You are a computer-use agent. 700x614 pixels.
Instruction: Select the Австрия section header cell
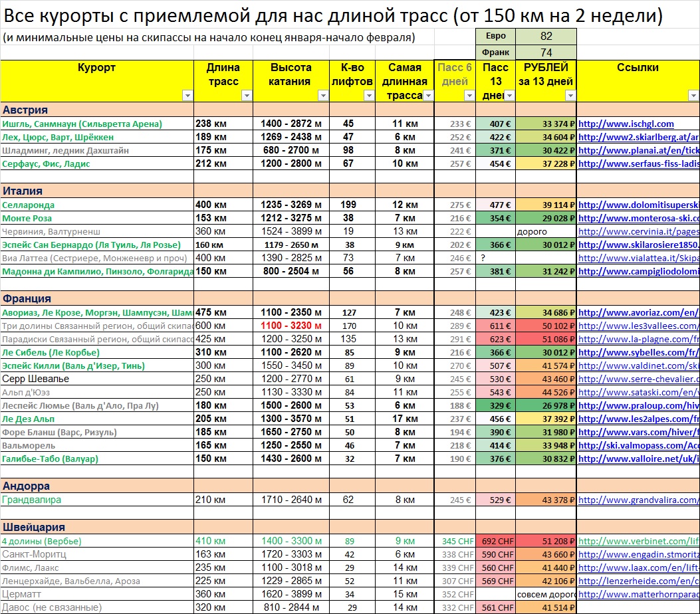(97, 110)
